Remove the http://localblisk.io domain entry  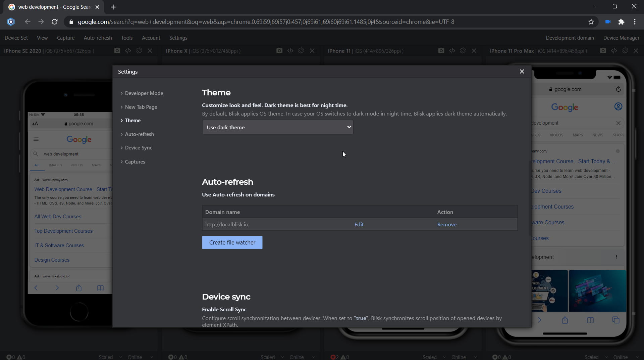pos(447,224)
